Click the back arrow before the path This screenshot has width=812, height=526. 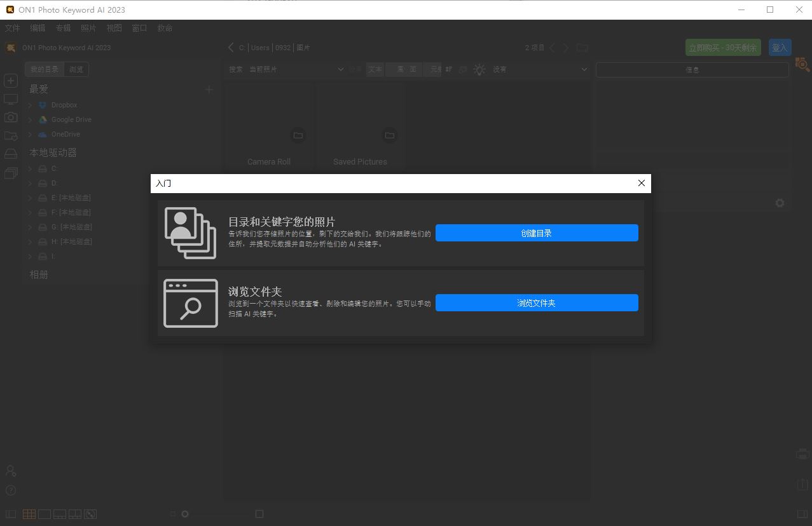231,48
